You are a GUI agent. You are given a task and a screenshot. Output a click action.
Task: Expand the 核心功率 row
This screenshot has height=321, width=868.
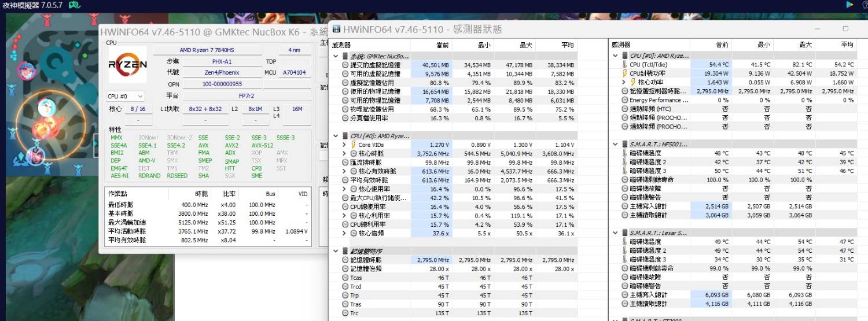624,82
